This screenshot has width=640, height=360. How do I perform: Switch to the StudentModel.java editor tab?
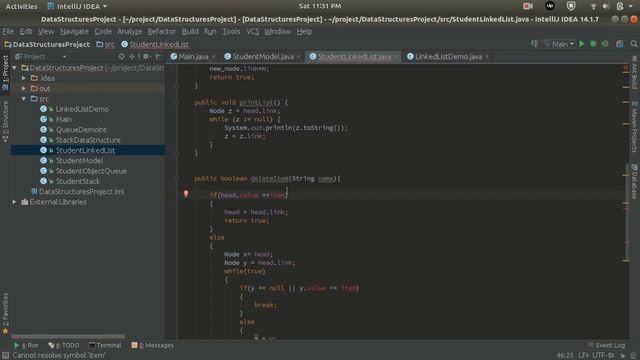coord(263,57)
